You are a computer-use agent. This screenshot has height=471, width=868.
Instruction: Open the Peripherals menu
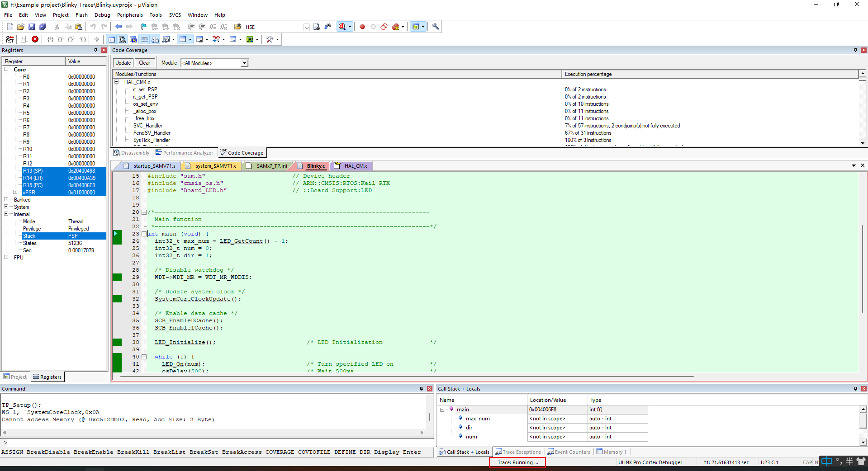(130, 15)
